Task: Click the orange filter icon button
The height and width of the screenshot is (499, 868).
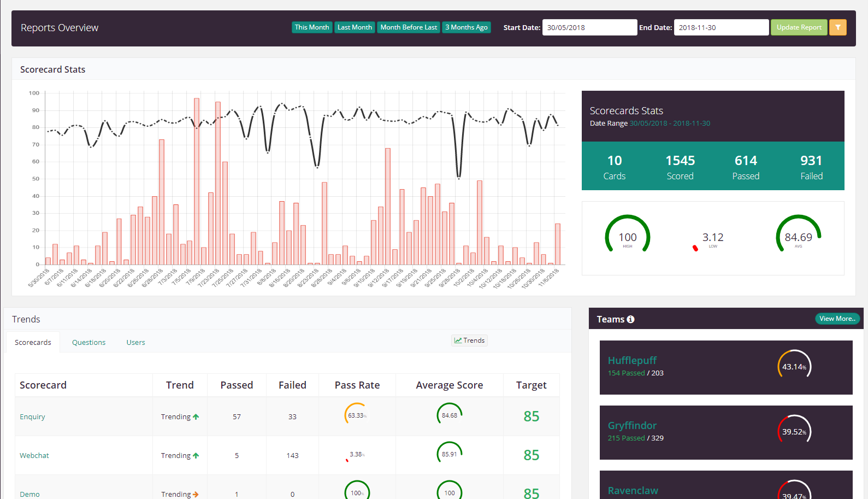Action: point(837,27)
